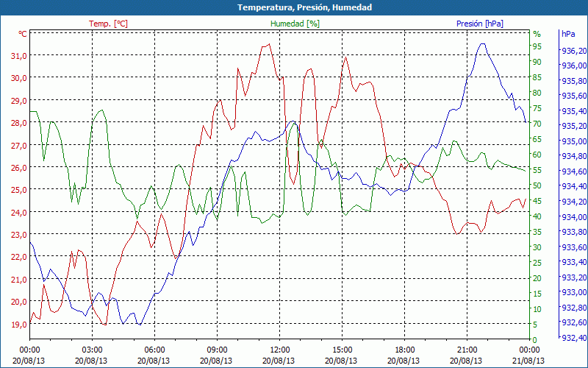Click humidity axis value 70
588x368 pixels.
[x=537, y=124]
